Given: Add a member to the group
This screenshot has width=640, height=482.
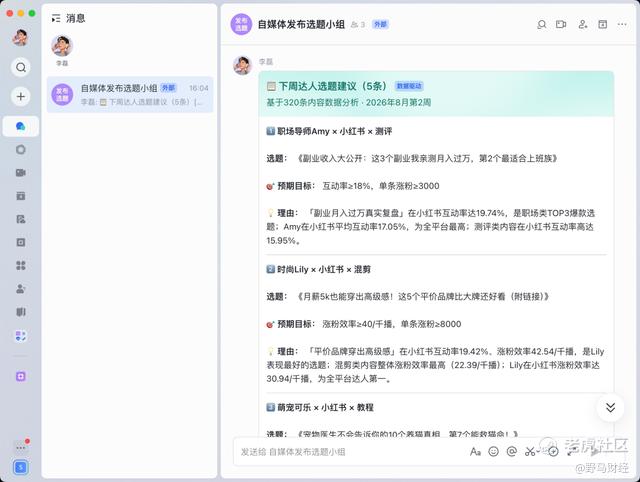Looking at the screenshot, I should 582,24.
